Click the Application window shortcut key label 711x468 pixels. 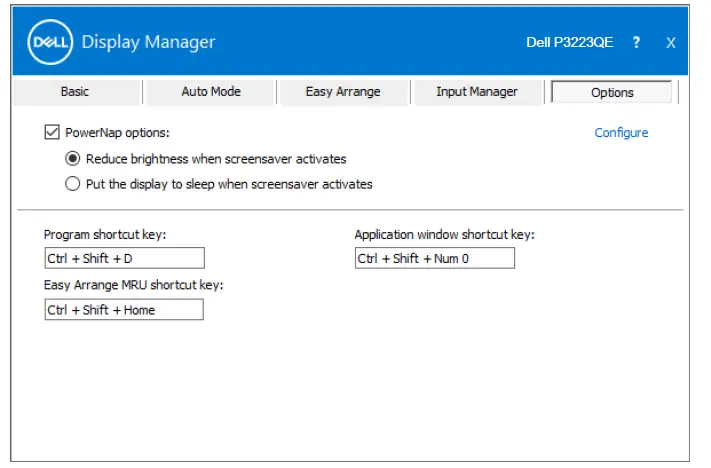445,235
